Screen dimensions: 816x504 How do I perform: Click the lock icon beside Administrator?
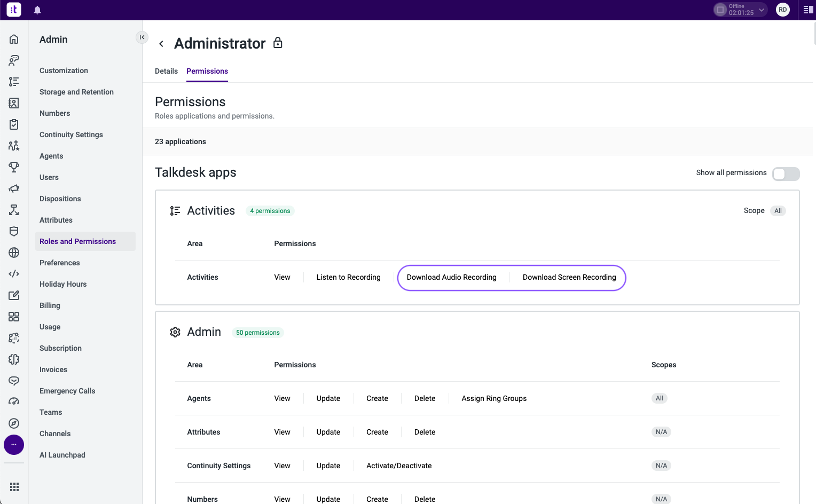[278, 43]
